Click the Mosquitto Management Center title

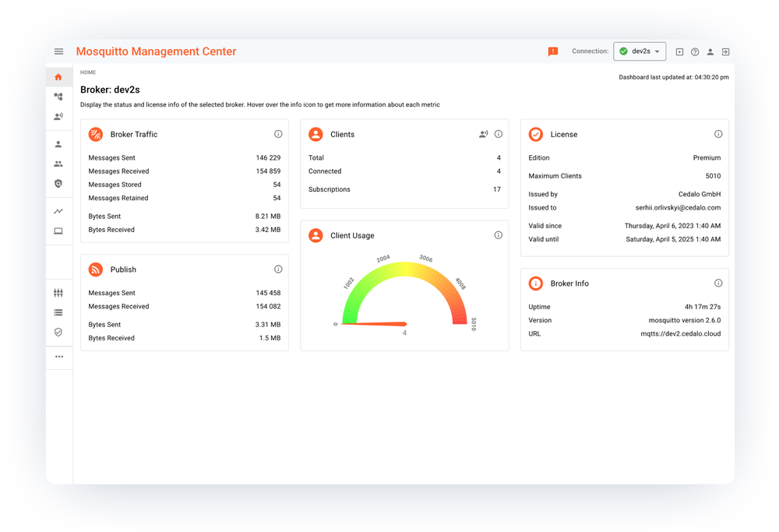(x=156, y=51)
